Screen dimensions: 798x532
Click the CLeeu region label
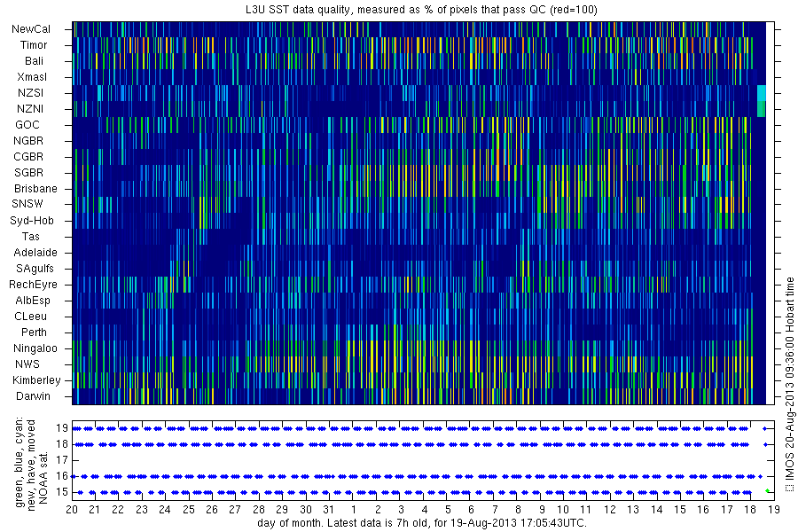pos(30,317)
